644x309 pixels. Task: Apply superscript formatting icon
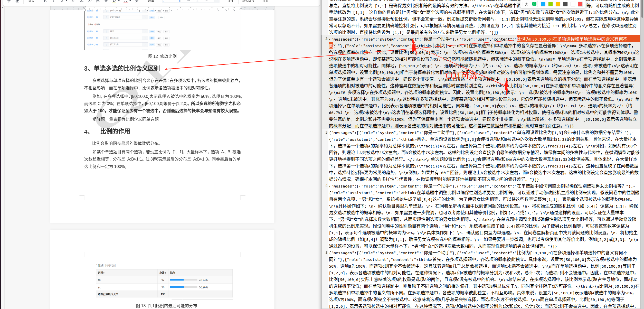click(90, 1)
